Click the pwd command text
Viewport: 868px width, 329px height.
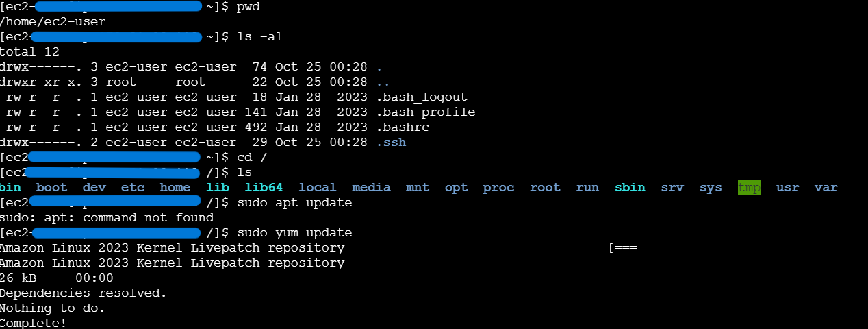248,6
